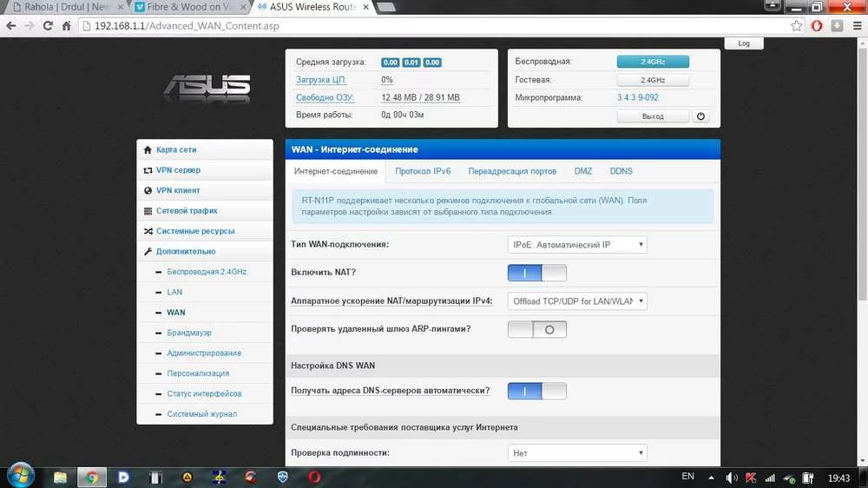Go forward using the browser forward arrow
Viewport: 868px width, 488px height.
coord(30,26)
